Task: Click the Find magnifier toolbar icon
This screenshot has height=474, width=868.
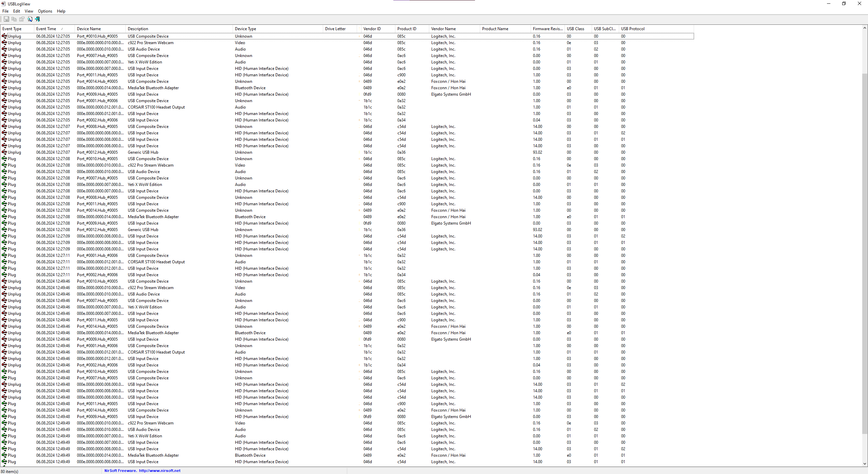Action: tap(30, 19)
